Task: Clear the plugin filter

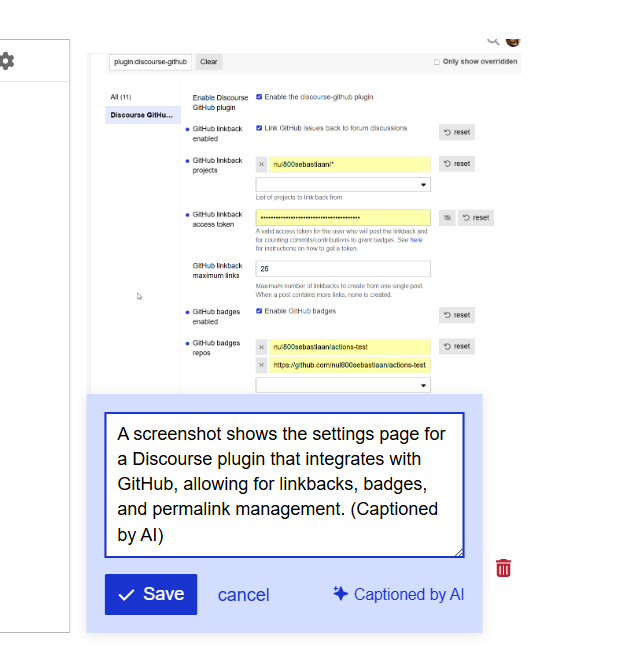Action: [209, 62]
